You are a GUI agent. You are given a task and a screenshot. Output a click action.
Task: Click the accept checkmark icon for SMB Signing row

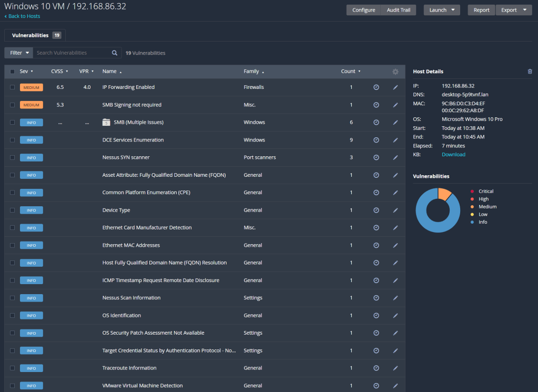[376, 105]
